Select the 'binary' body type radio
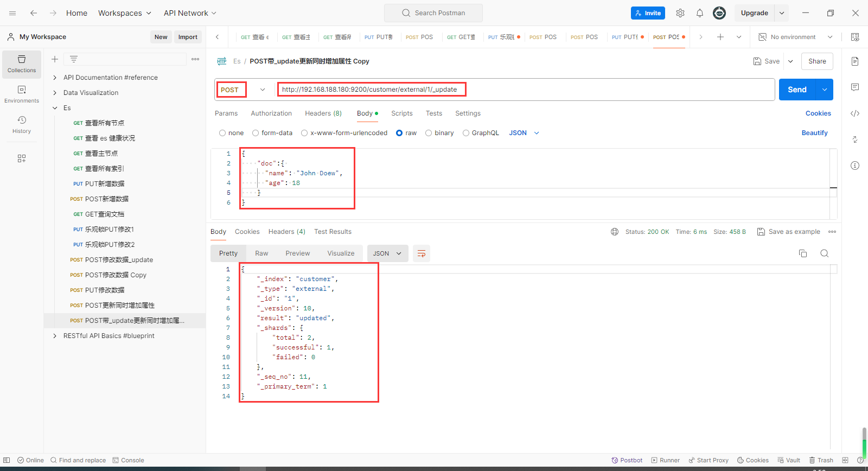The height and width of the screenshot is (471, 868). pyautogui.click(x=429, y=133)
